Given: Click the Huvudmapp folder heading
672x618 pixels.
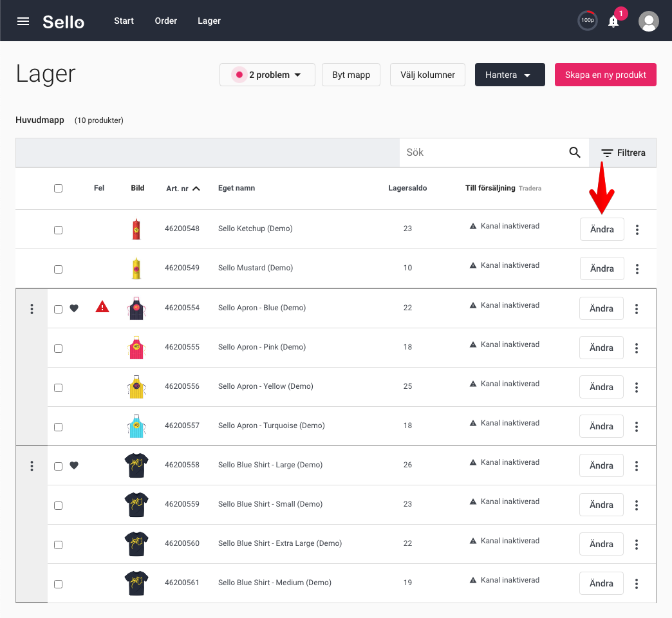Looking at the screenshot, I should tap(40, 120).
